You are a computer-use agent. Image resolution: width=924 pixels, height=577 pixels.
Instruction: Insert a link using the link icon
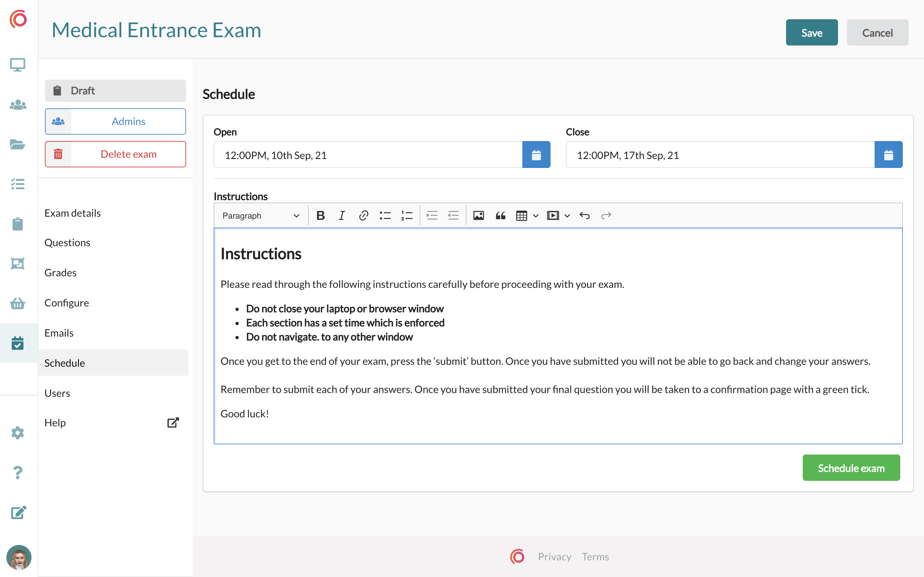coord(364,216)
